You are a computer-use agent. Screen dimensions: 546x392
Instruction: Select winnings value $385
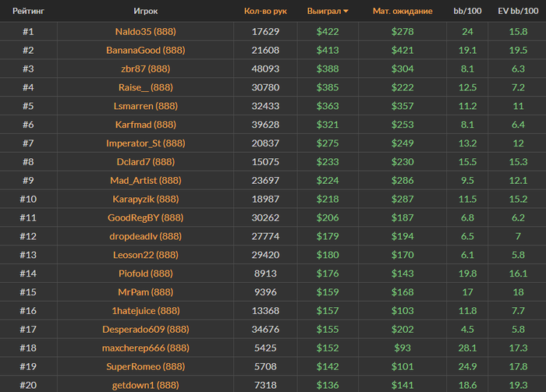click(328, 87)
